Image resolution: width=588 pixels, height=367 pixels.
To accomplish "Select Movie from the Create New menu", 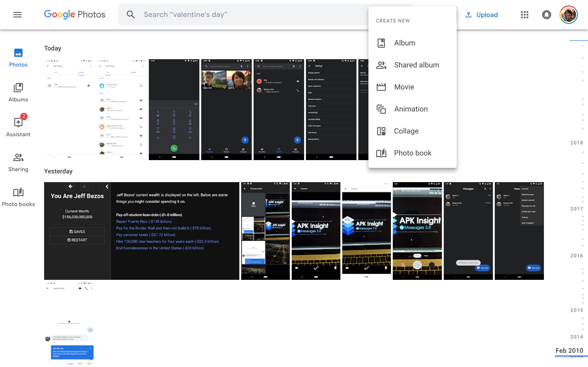I will [x=404, y=87].
